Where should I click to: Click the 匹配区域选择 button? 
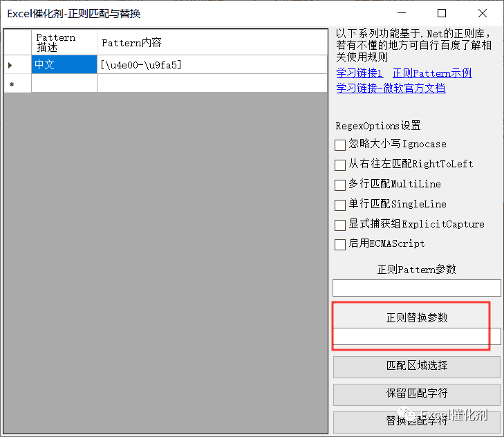point(417,366)
